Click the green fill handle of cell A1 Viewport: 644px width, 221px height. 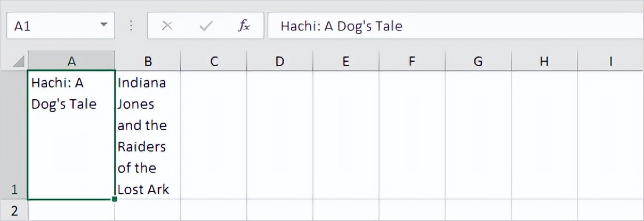(x=115, y=199)
